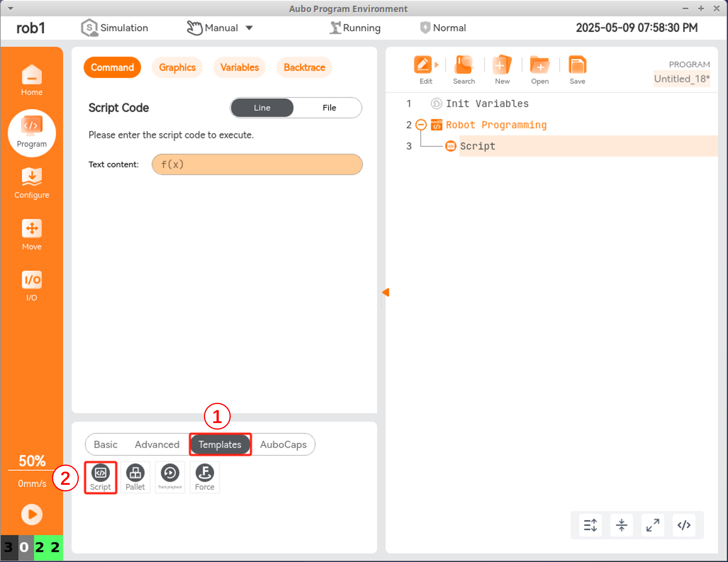The image size is (728, 562).
Task: Insert a Track playback template
Action: (x=170, y=477)
